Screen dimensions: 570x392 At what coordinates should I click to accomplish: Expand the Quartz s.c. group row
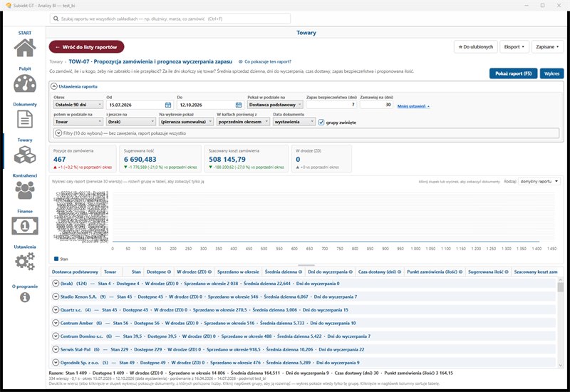pyautogui.click(x=56, y=310)
